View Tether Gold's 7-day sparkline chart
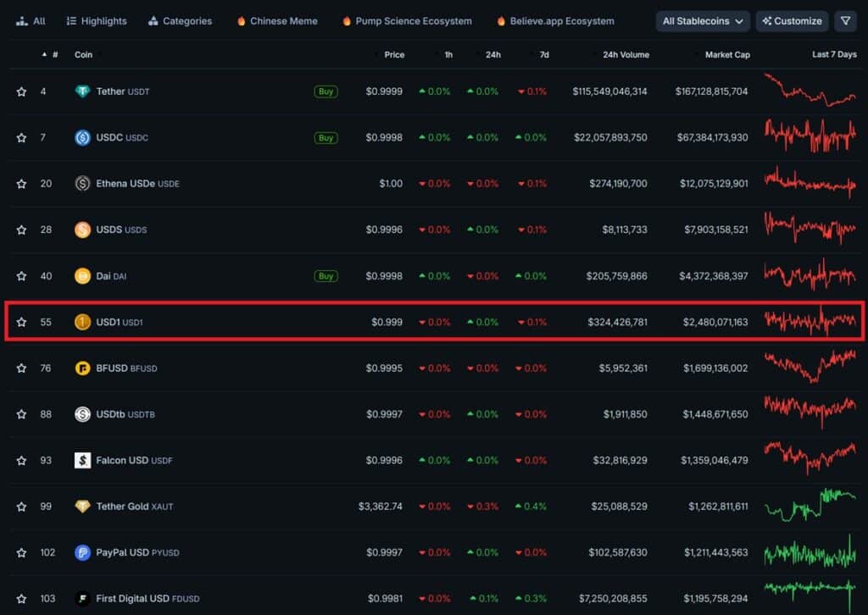The height and width of the screenshot is (615, 868). [810, 504]
